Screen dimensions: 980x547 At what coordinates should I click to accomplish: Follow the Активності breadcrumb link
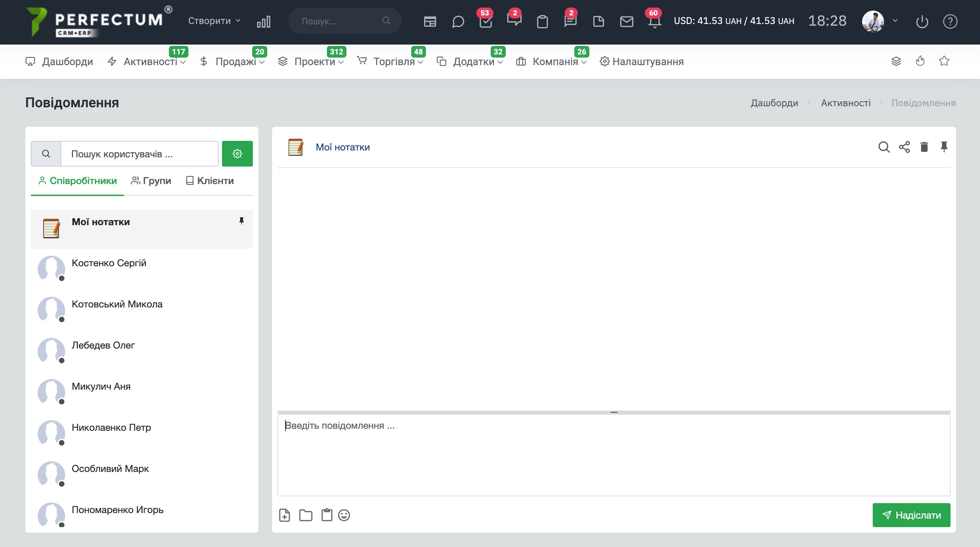[x=846, y=103]
